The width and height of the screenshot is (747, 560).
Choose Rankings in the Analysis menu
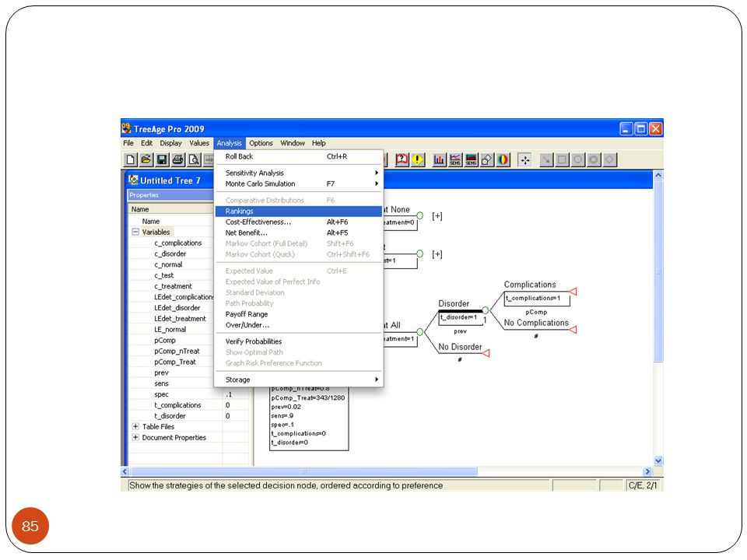pyautogui.click(x=299, y=211)
